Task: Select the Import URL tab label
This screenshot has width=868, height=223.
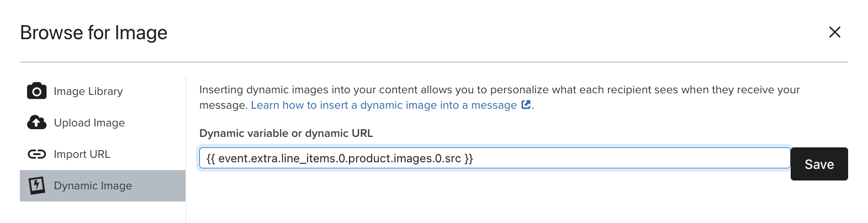Action: tap(82, 155)
